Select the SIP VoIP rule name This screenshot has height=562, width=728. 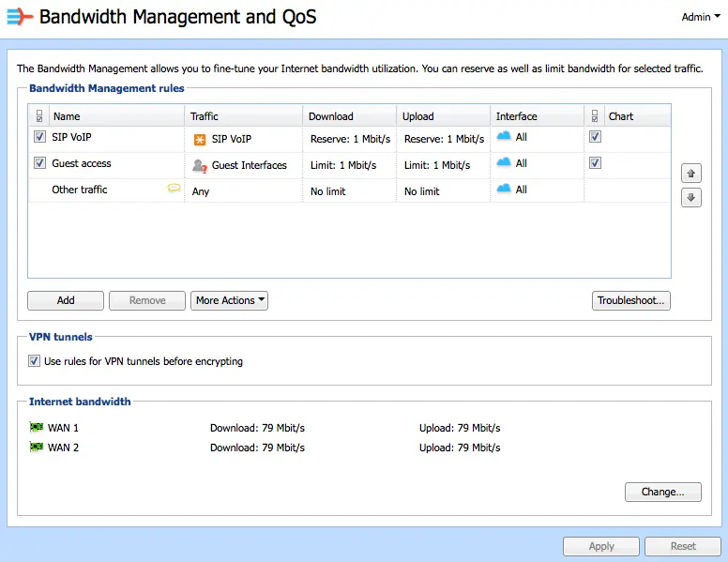tap(71, 137)
